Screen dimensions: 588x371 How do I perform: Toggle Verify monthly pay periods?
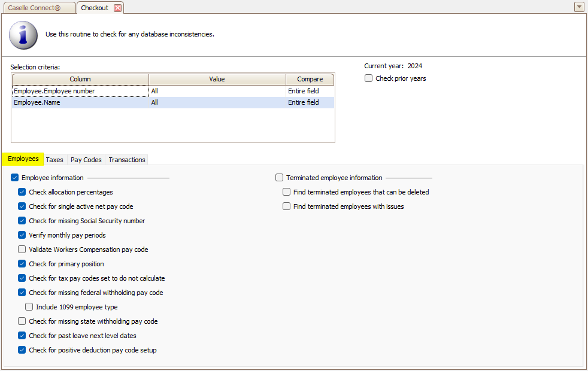(x=22, y=235)
